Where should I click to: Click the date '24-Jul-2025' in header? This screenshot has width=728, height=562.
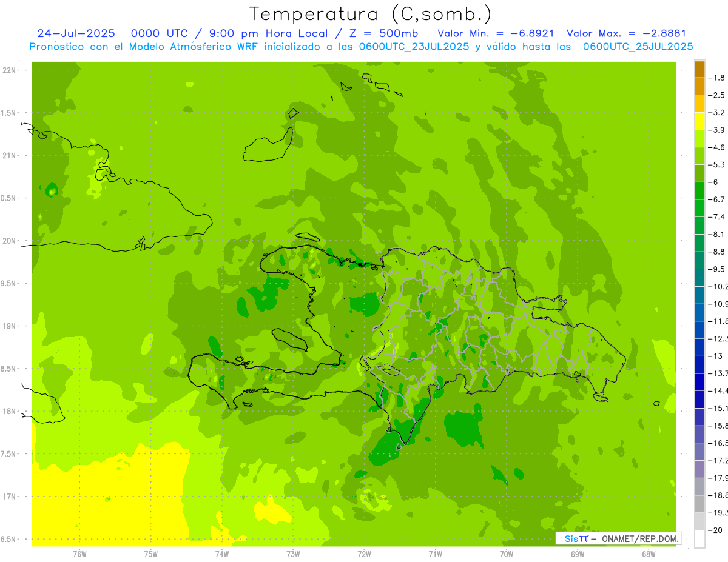(x=77, y=33)
